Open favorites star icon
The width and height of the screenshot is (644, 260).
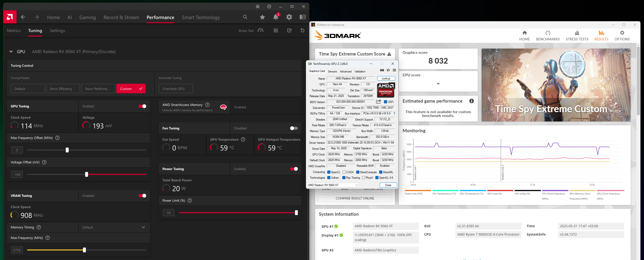pyautogui.click(x=262, y=17)
